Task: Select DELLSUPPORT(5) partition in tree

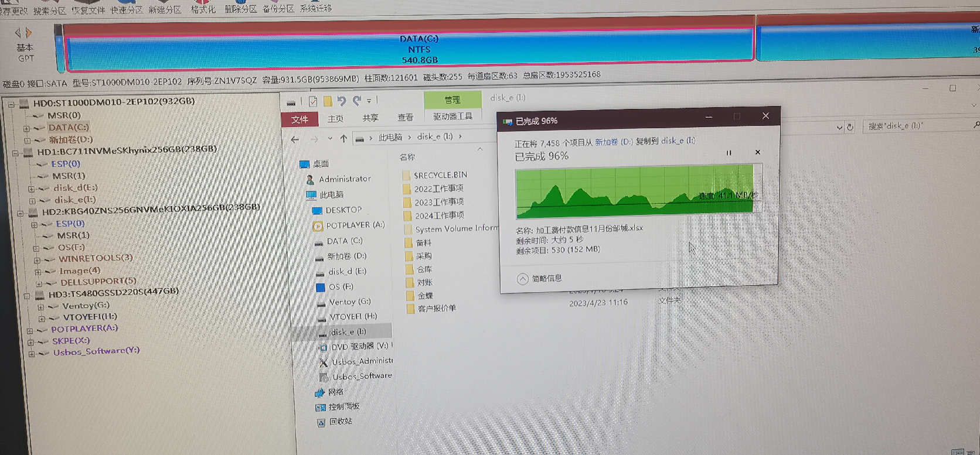Action: 98,282
